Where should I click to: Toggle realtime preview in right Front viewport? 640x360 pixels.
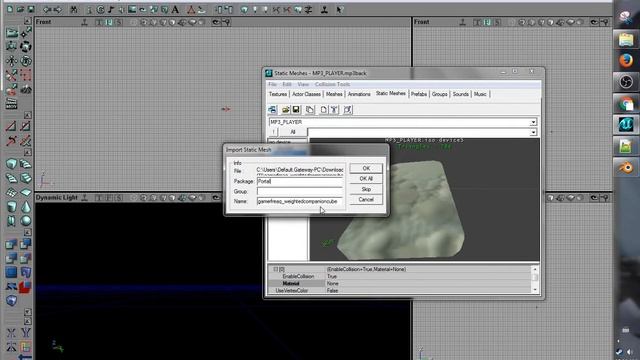(x=462, y=22)
